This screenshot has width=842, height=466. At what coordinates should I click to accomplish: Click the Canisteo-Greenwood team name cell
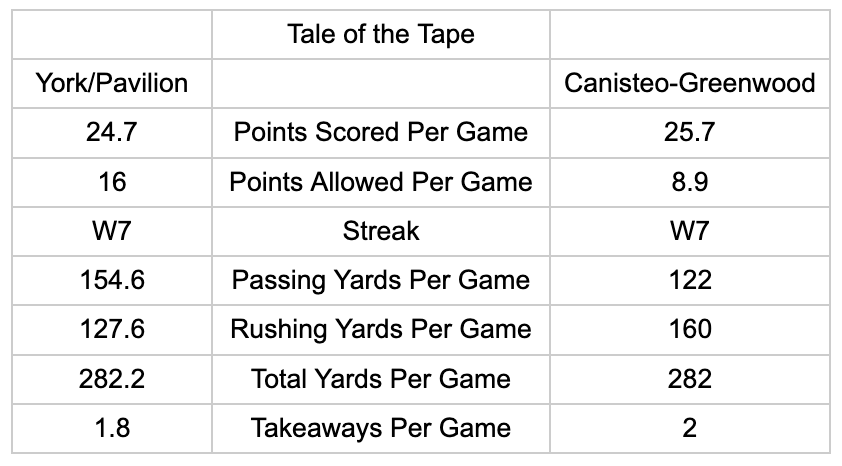(689, 83)
